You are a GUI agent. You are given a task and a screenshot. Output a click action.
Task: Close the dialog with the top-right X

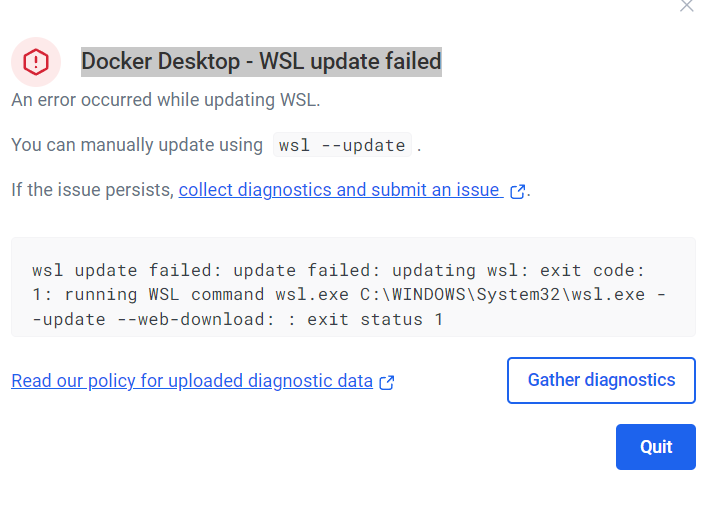(686, 6)
